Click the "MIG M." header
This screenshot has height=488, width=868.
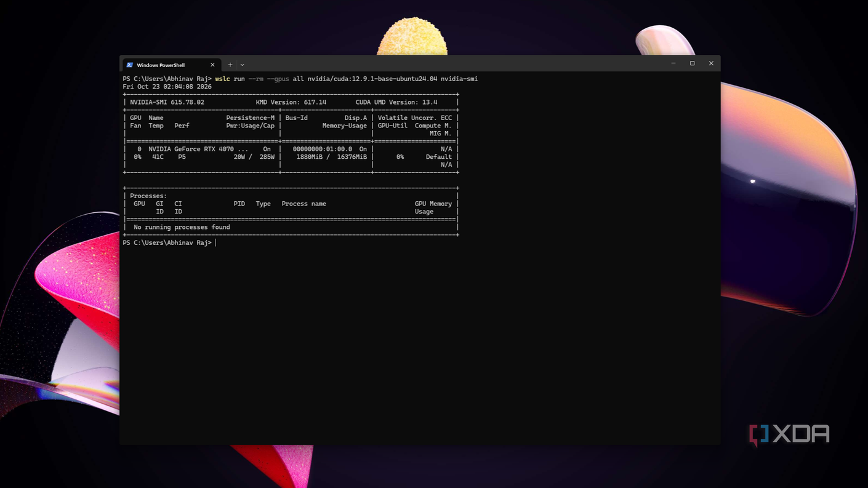[441, 134]
